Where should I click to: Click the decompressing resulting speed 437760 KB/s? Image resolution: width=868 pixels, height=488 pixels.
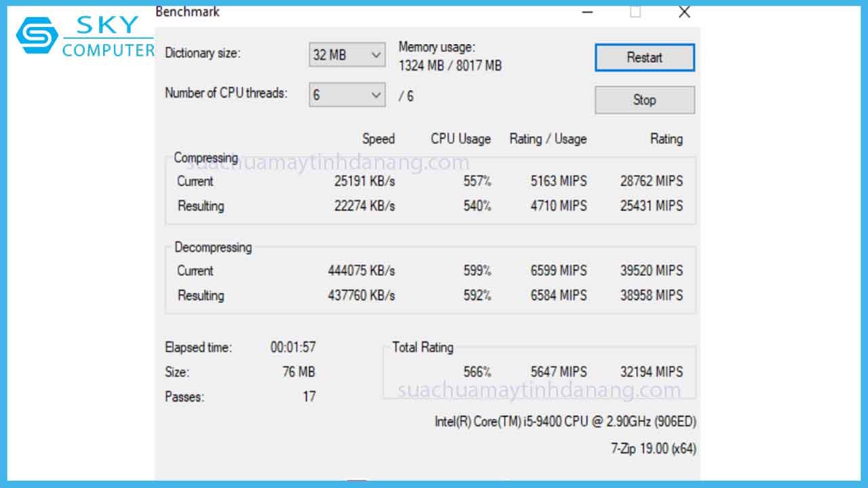coord(361,295)
